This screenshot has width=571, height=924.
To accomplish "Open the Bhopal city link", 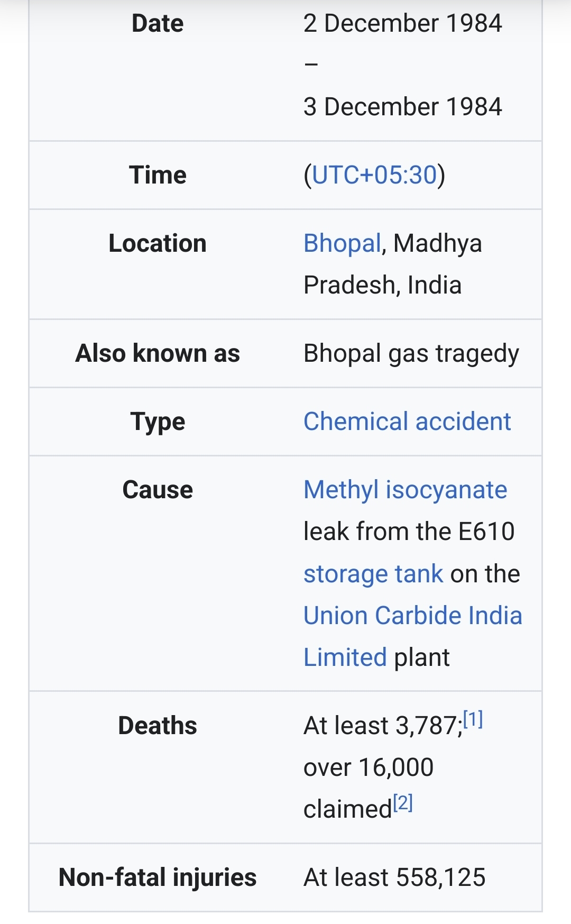I will tap(342, 244).
